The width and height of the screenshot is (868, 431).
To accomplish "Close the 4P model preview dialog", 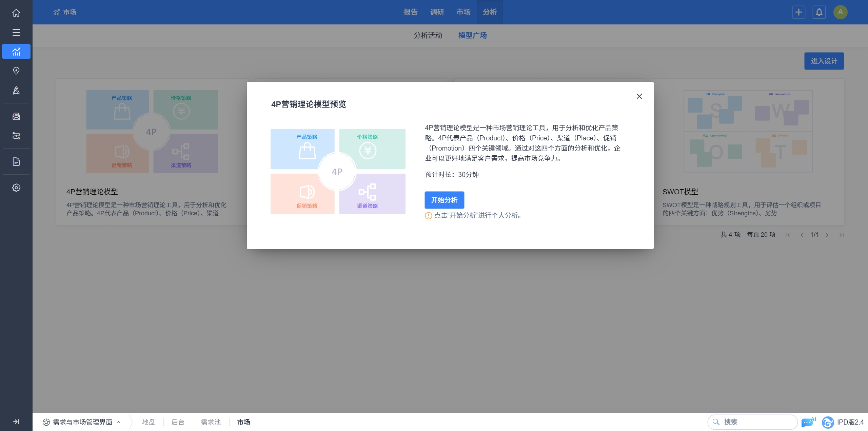I will [x=639, y=96].
